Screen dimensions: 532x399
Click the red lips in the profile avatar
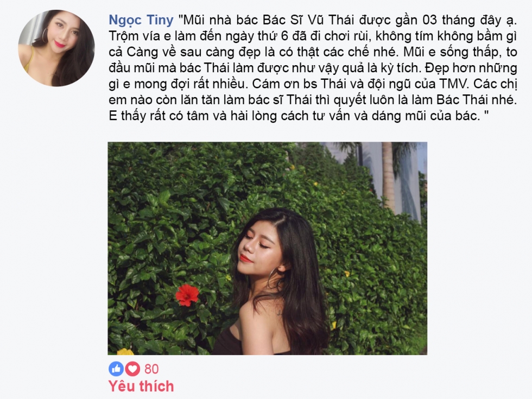[x=61, y=44]
